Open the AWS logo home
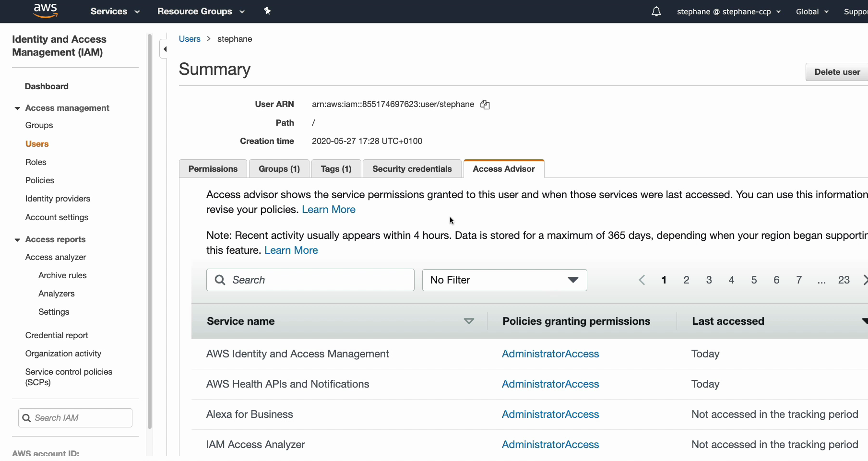The width and height of the screenshot is (868, 461). (46, 11)
